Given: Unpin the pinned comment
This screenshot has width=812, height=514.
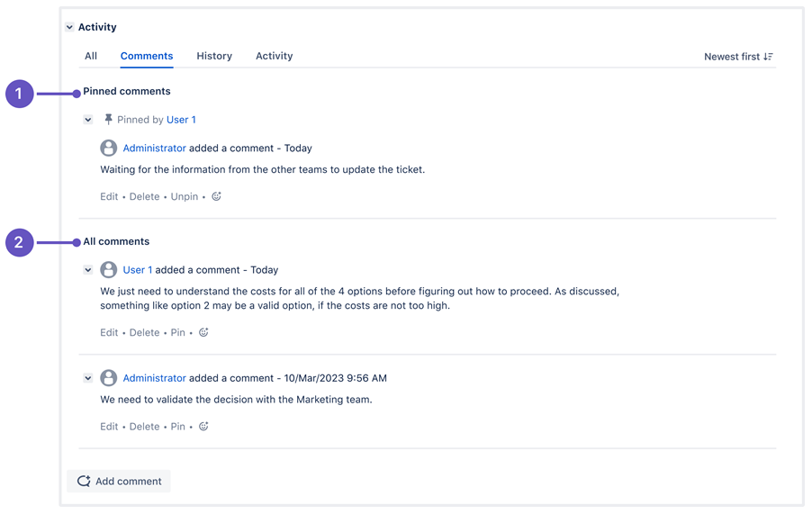Looking at the screenshot, I should (x=185, y=197).
